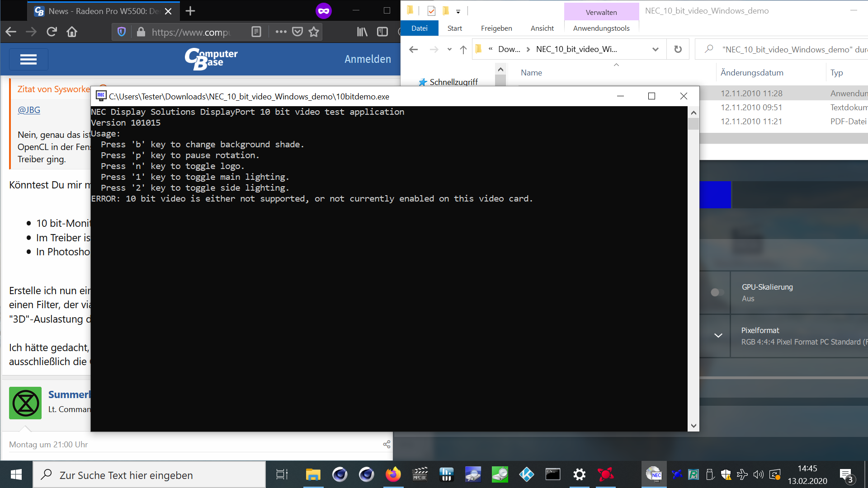Select Schnellzugriff in Explorer navigation pane

(x=453, y=82)
